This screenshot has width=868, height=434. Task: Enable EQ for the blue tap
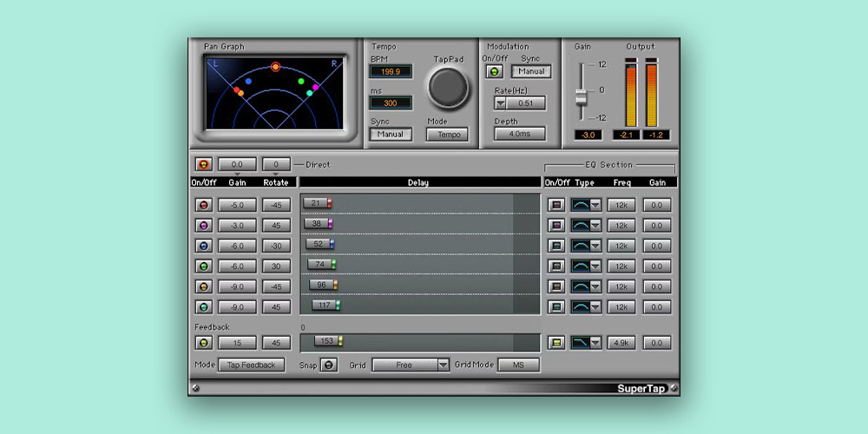point(556,246)
